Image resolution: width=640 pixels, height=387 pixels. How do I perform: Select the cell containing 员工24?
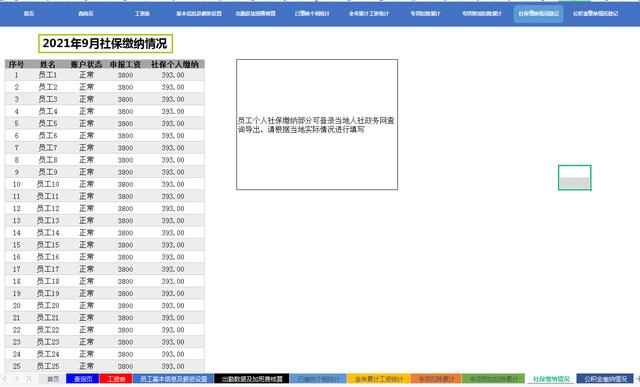click(x=48, y=354)
